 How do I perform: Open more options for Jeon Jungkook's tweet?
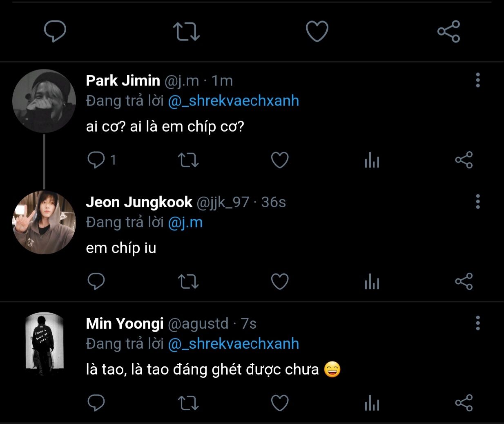tap(477, 202)
